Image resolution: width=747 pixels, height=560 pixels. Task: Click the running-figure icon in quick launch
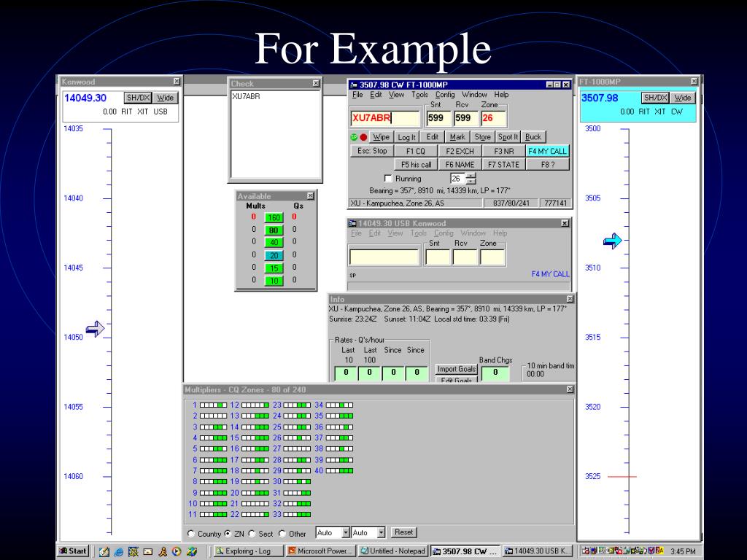[x=163, y=551]
